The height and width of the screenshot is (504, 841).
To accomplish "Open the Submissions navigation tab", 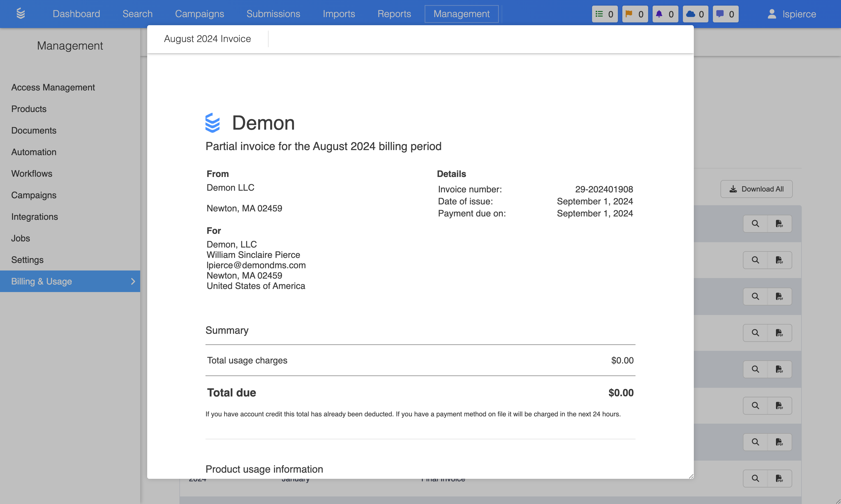I will (x=273, y=14).
